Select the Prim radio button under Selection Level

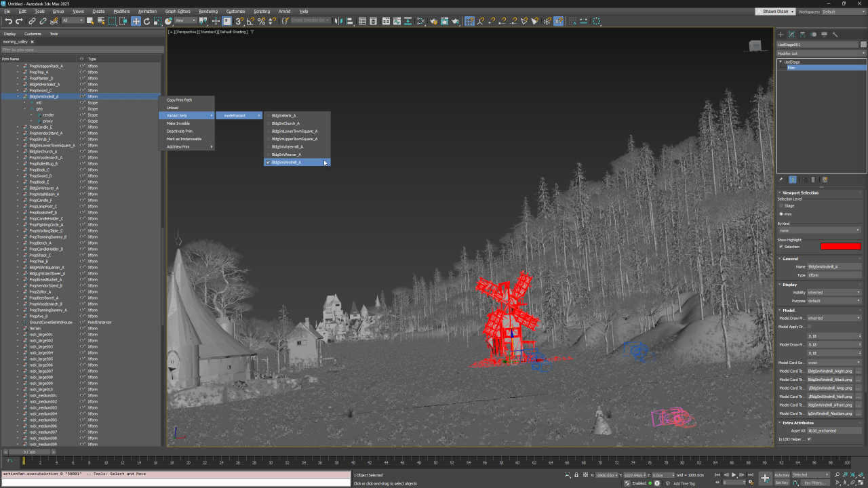(782, 215)
